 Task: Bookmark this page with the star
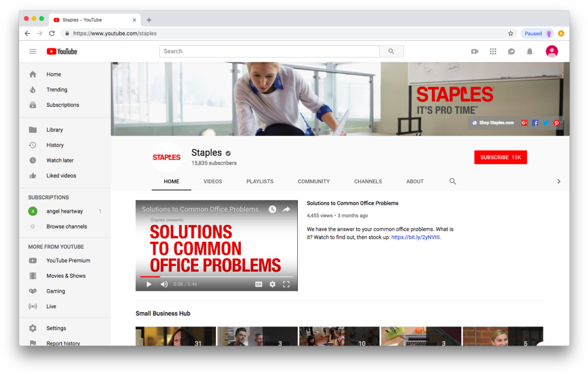pos(510,33)
